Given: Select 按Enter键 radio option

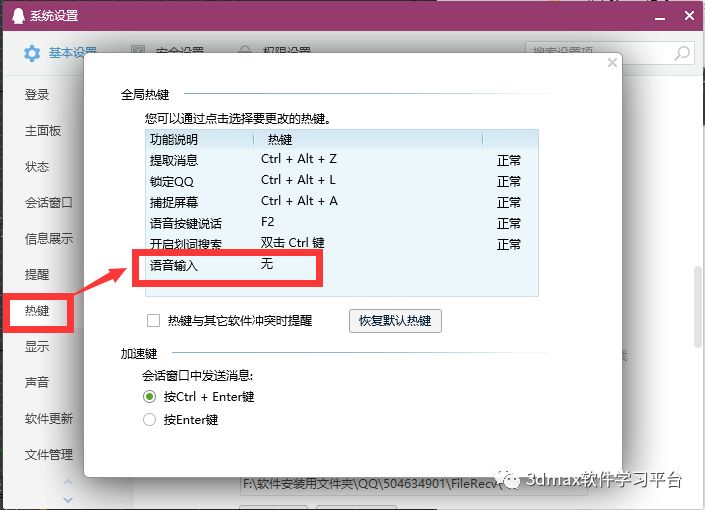Looking at the screenshot, I should (x=149, y=420).
